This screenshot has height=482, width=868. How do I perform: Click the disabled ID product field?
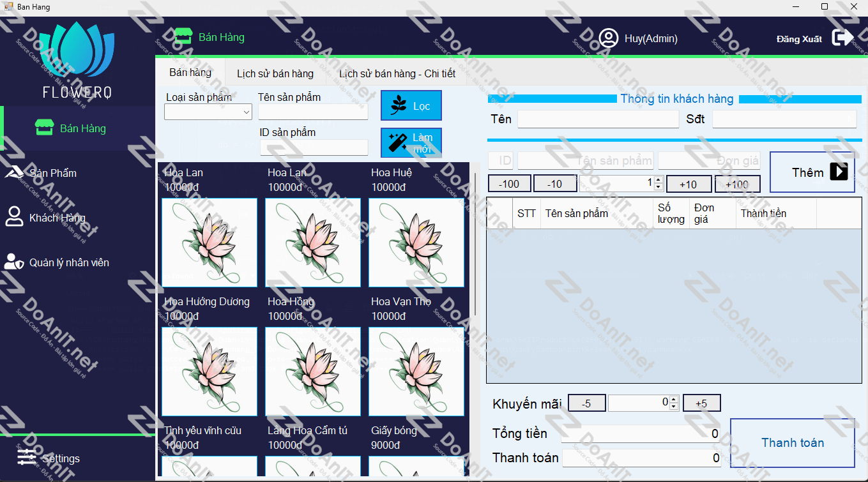click(501, 160)
